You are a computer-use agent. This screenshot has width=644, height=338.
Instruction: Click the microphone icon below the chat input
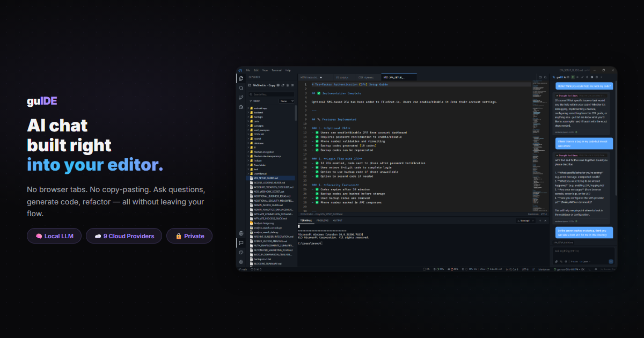click(566, 261)
